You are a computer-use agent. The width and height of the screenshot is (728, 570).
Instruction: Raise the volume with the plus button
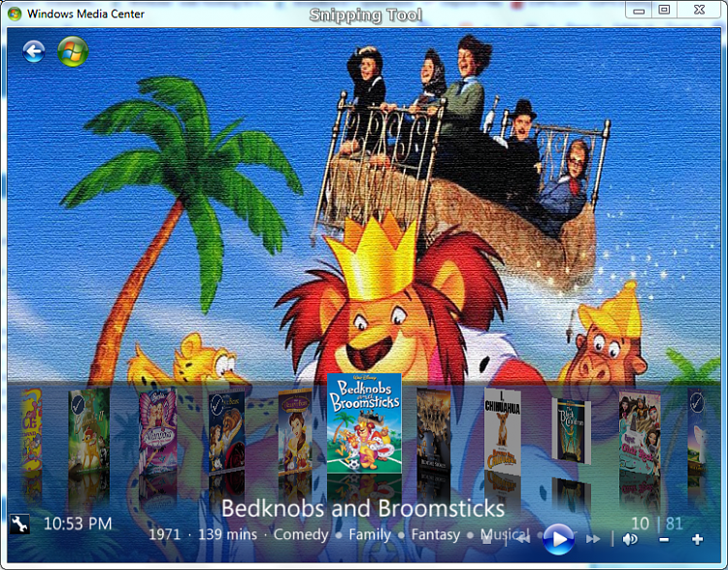(x=697, y=539)
